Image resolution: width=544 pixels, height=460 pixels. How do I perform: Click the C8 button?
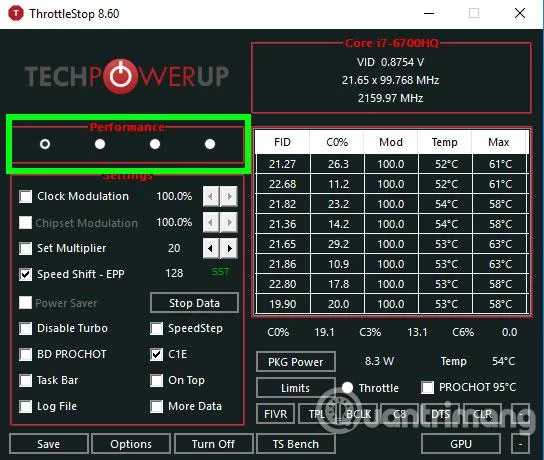pyautogui.click(x=399, y=414)
